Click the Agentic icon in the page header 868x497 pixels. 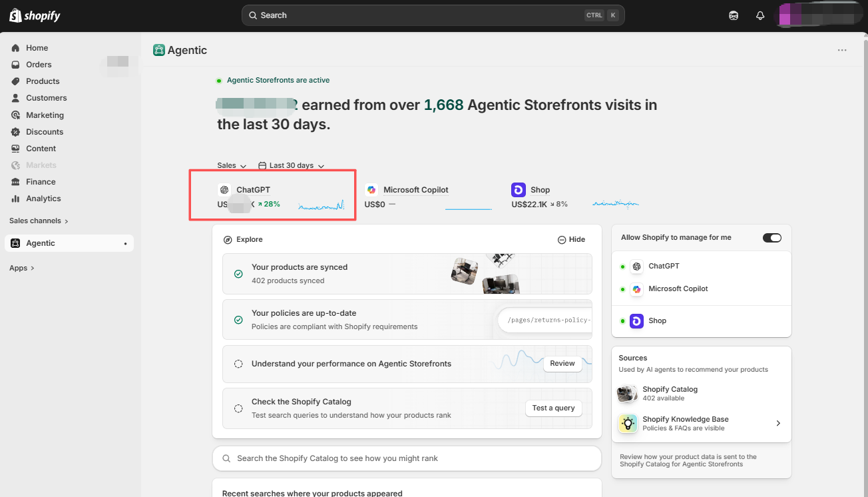[158, 50]
